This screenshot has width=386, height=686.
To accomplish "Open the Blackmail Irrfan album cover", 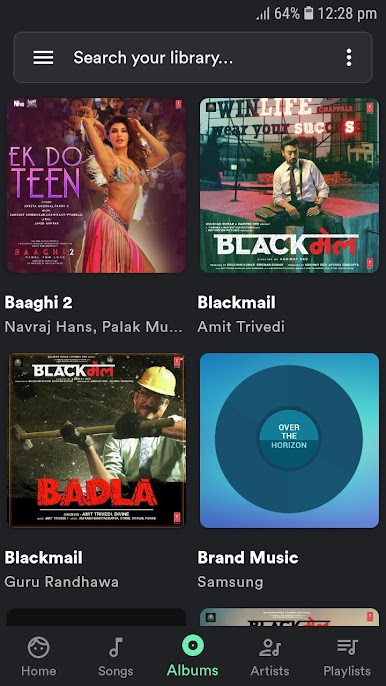I will (x=289, y=185).
